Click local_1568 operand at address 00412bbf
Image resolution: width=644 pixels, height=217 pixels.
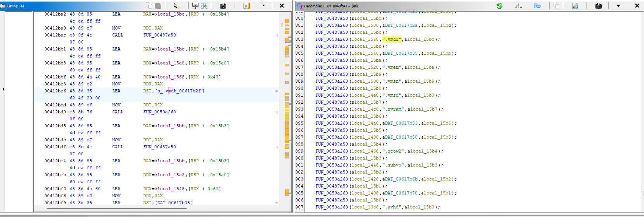pos(171,77)
